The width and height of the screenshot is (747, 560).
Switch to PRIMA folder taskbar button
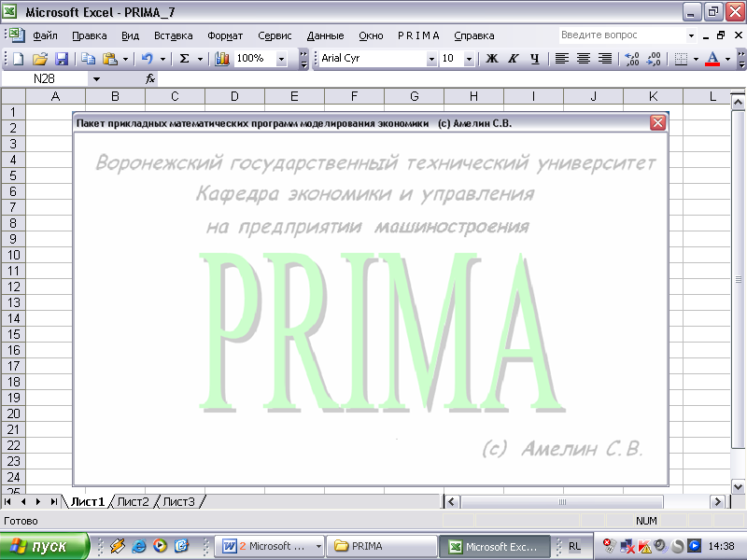click(382, 546)
